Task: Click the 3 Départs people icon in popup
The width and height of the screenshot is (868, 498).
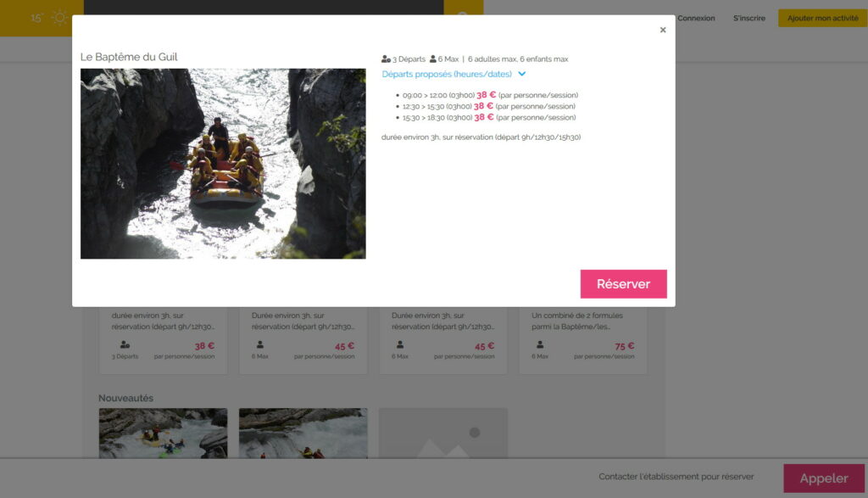Action: click(x=386, y=59)
